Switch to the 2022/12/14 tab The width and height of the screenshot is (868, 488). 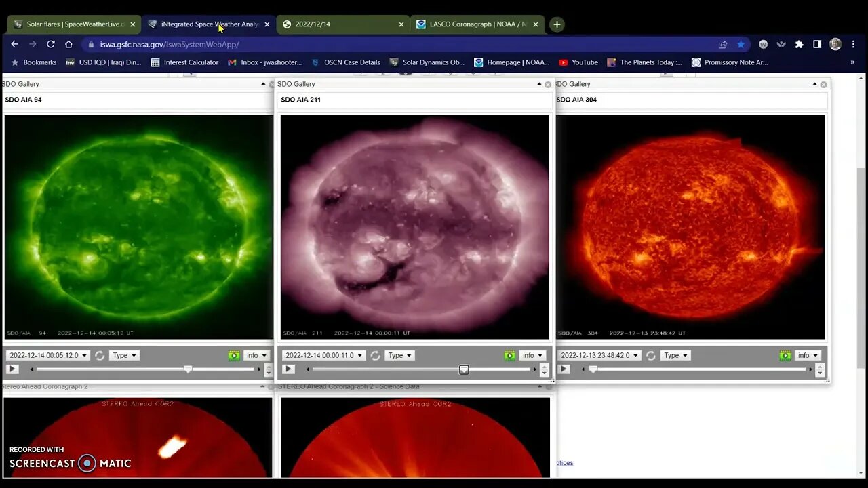(342, 24)
